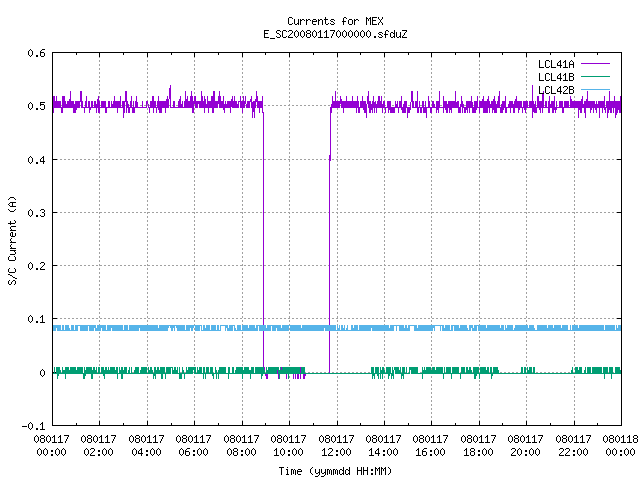Select the file name E_SC20080117000000.sfduZ text
The width and height of the screenshot is (640, 480).
(x=335, y=34)
